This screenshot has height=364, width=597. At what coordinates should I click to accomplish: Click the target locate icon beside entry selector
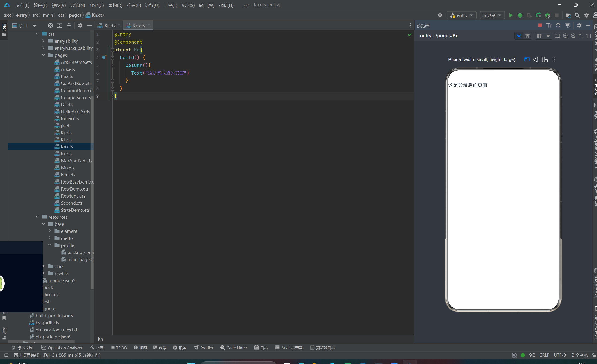[x=440, y=15]
